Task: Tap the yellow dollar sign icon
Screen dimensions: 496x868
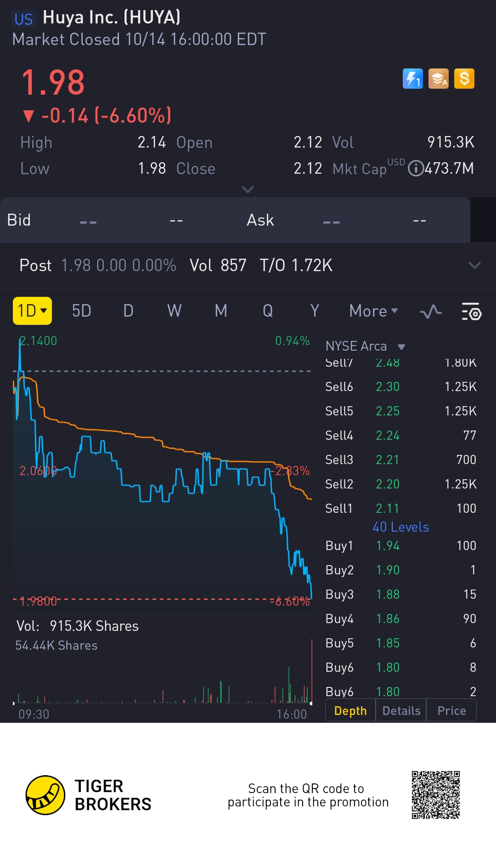Action: (464, 79)
